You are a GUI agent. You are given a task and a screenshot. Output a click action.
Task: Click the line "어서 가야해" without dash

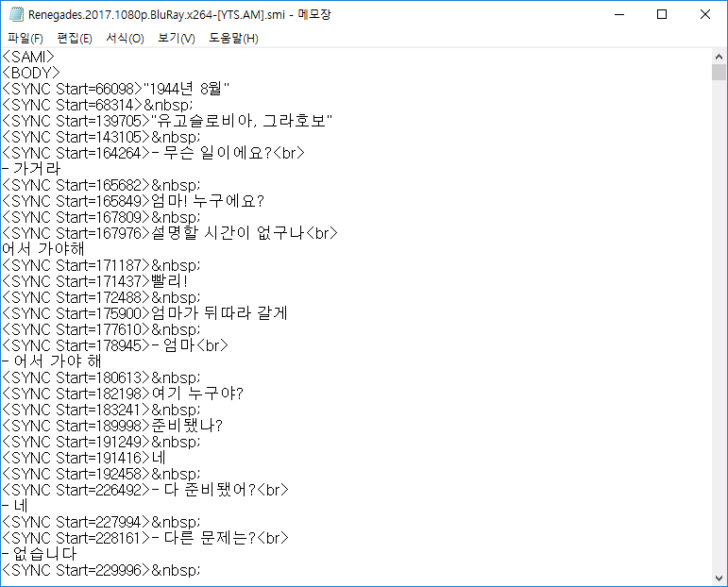point(43,249)
